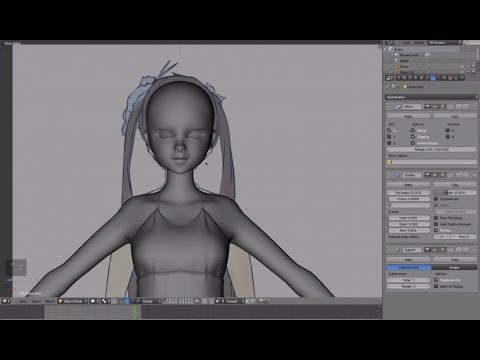Open the Outliner Search menu
This screenshot has width=480, height=360.
click(419, 43)
